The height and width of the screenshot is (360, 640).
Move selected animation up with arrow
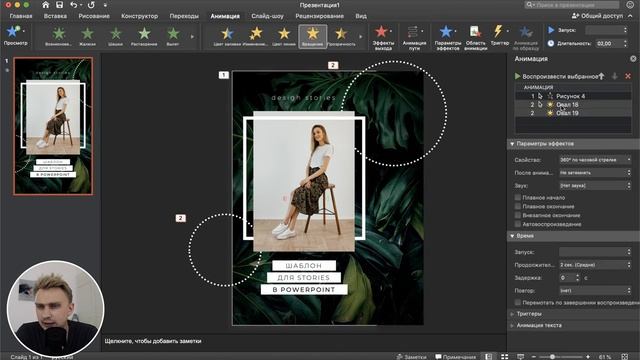(602, 76)
